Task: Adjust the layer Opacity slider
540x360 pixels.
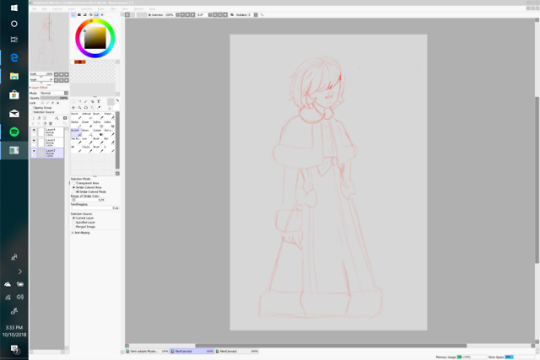Action: [x=54, y=98]
